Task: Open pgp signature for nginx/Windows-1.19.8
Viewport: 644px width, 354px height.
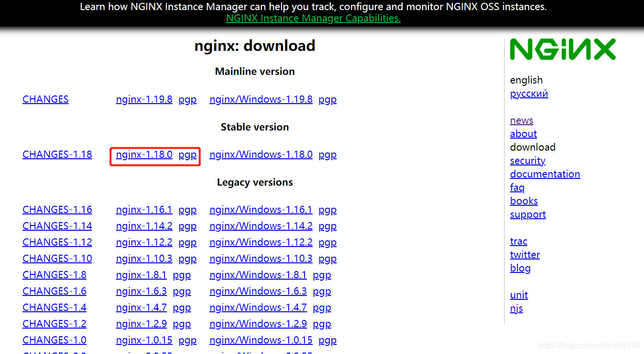Action: (328, 100)
